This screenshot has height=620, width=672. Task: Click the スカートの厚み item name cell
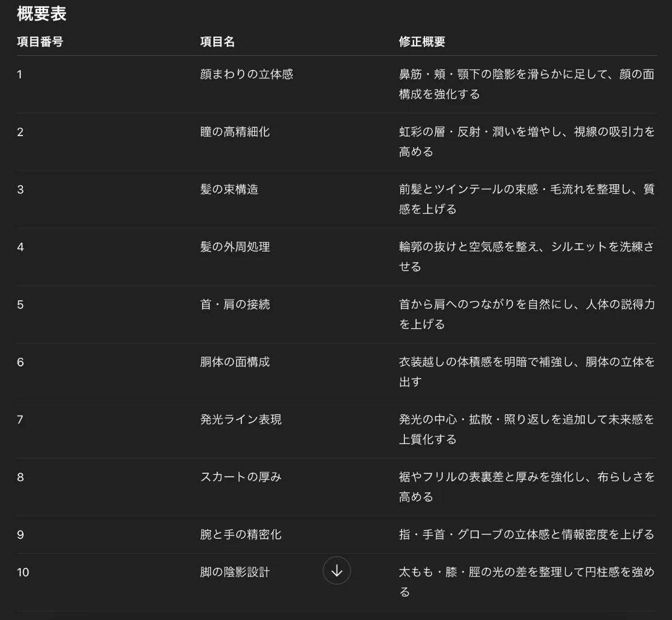240,477
